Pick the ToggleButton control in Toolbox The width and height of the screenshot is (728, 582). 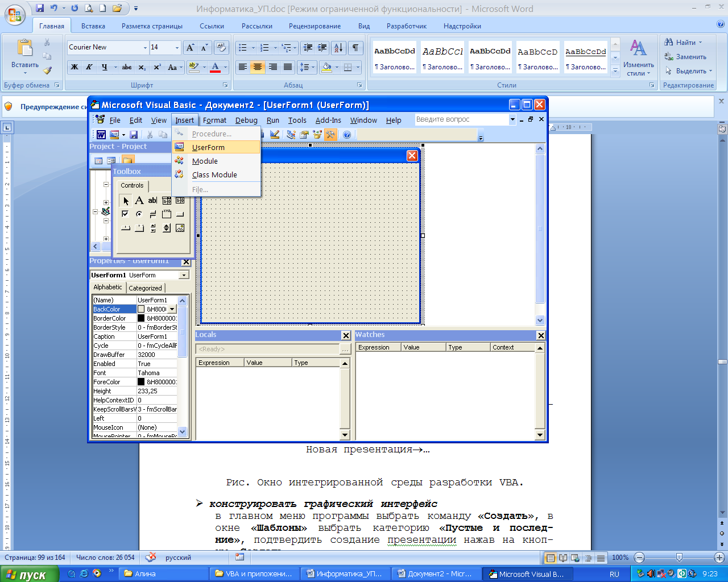point(152,214)
